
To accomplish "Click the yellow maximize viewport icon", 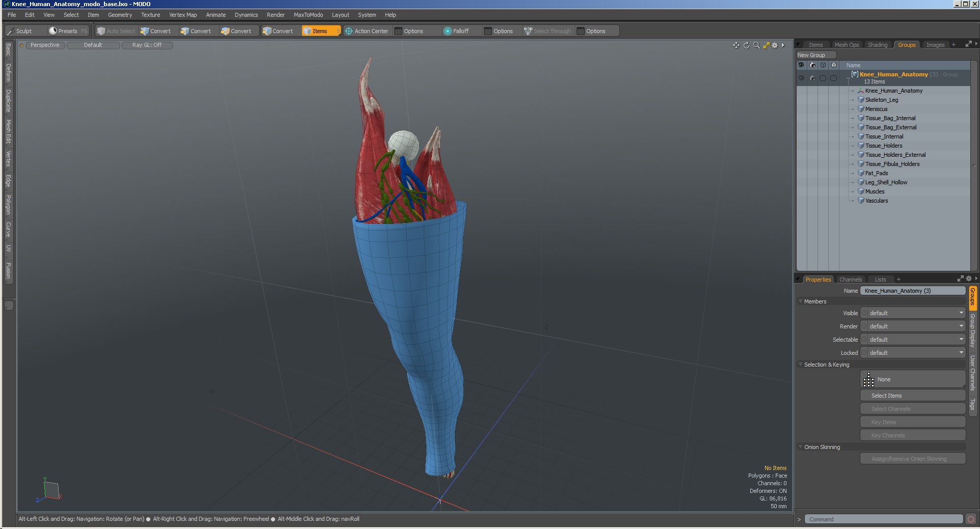I will point(766,45).
